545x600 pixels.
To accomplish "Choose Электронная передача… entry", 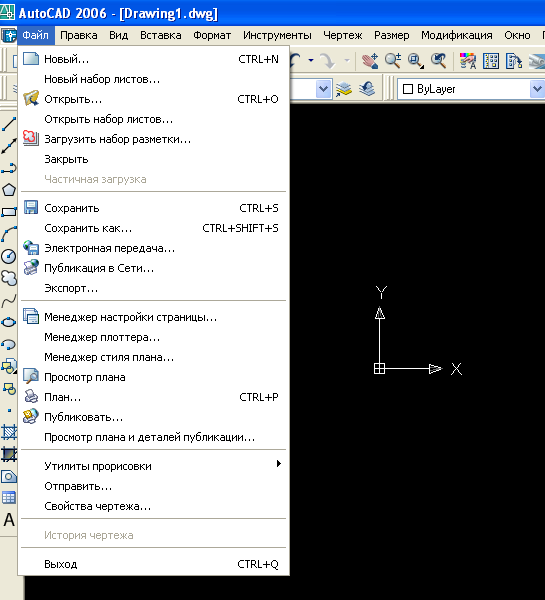I will pos(153,248).
